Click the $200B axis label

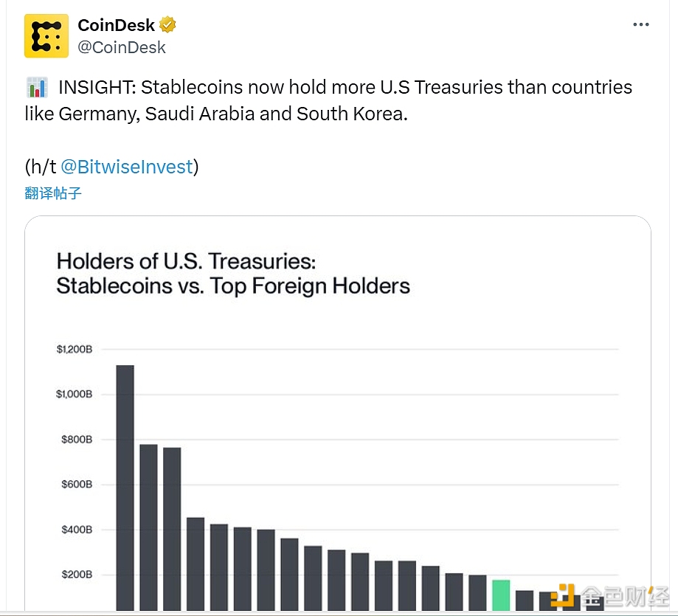(x=77, y=575)
